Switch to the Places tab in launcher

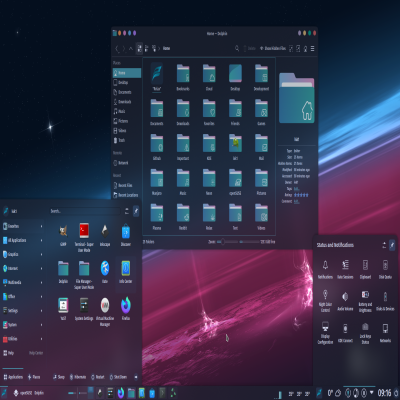[x=34, y=377]
